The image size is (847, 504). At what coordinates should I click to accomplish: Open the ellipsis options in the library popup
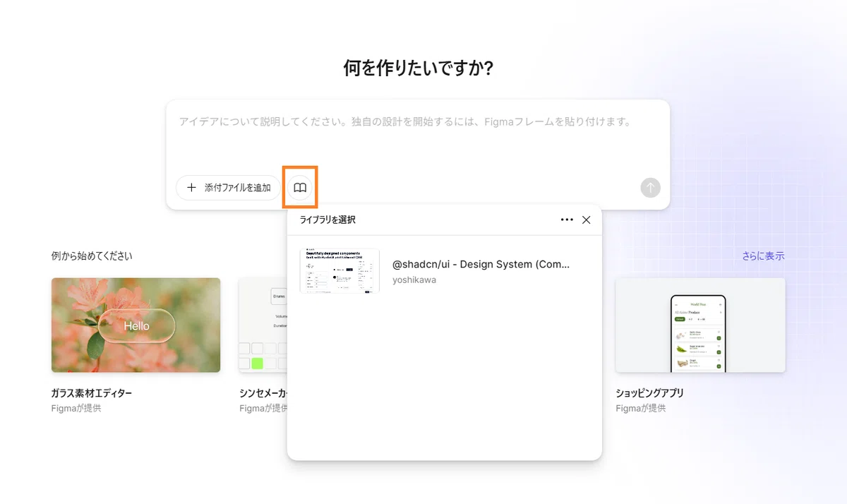click(x=566, y=220)
